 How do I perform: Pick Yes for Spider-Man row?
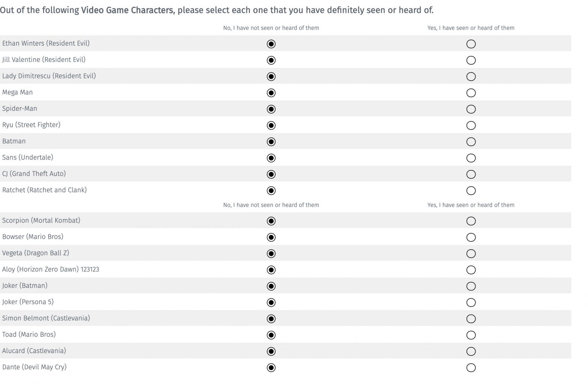[x=471, y=109]
